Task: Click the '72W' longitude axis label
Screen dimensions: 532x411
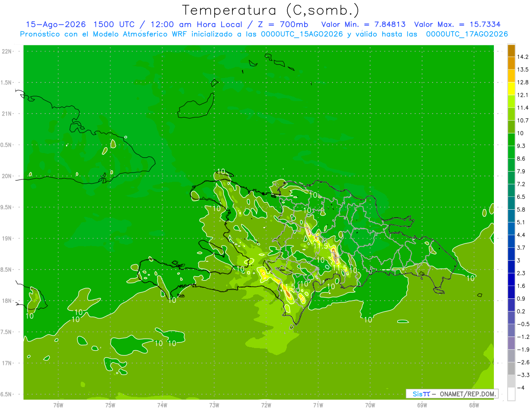Action: (x=266, y=405)
